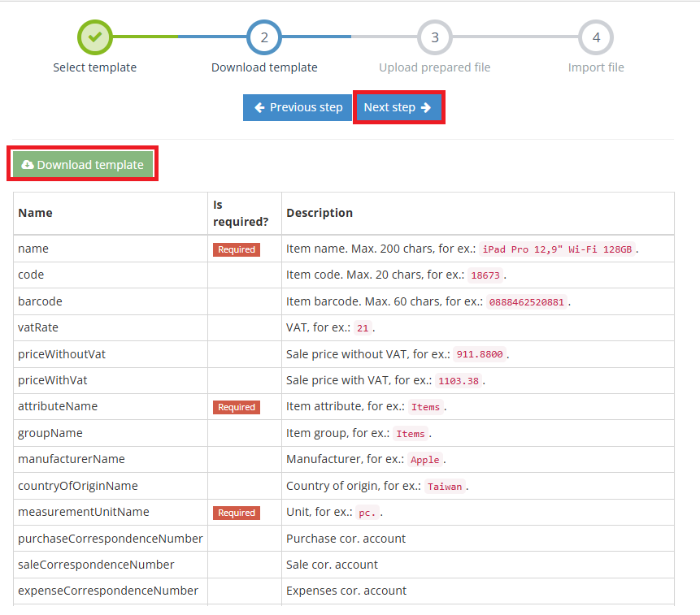Click the Import file step label
The image size is (700, 615).
596,67
